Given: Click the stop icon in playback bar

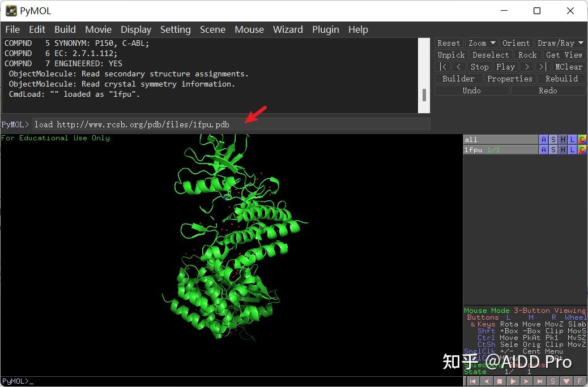Looking at the screenshot, I should (x=498, y=381).
